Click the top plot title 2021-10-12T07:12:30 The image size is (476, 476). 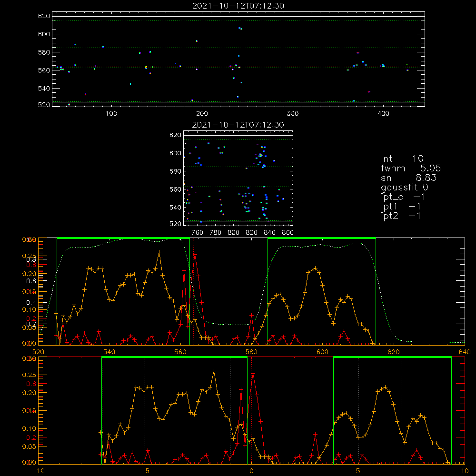pos(238,6)
